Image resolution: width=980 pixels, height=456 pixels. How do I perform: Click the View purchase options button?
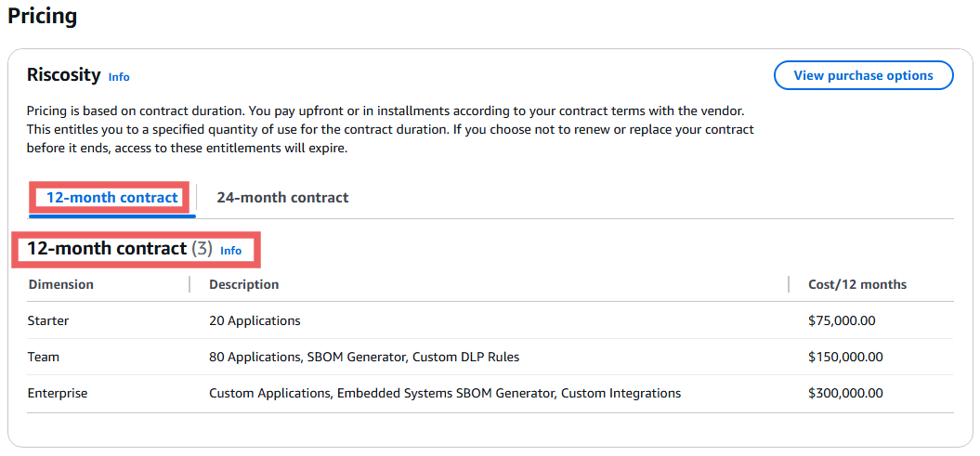click(x=863, y=75)
